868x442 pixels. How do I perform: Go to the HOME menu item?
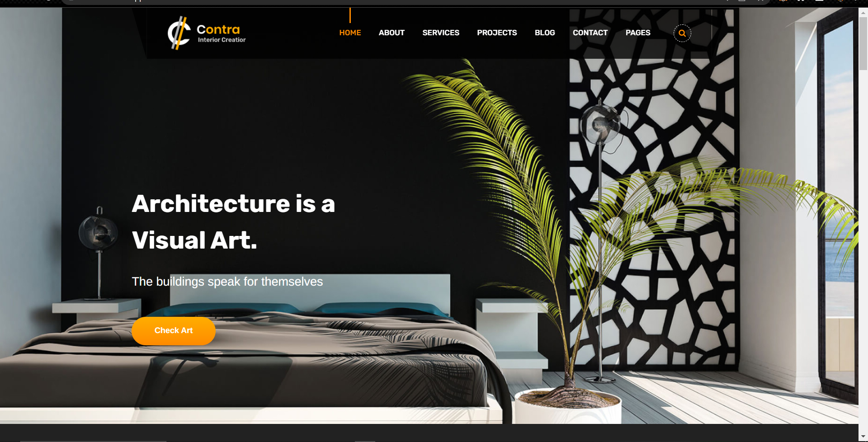(x=350, y=33)
